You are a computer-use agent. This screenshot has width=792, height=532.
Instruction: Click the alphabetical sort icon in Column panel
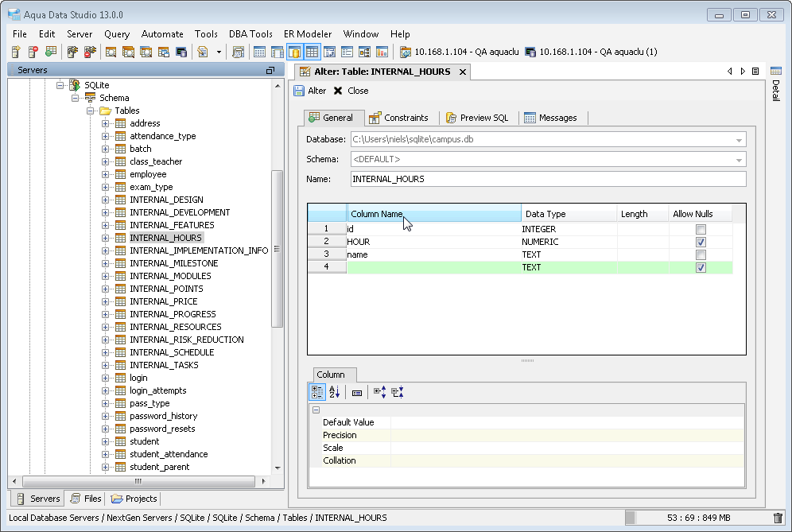tap(334, 392)
